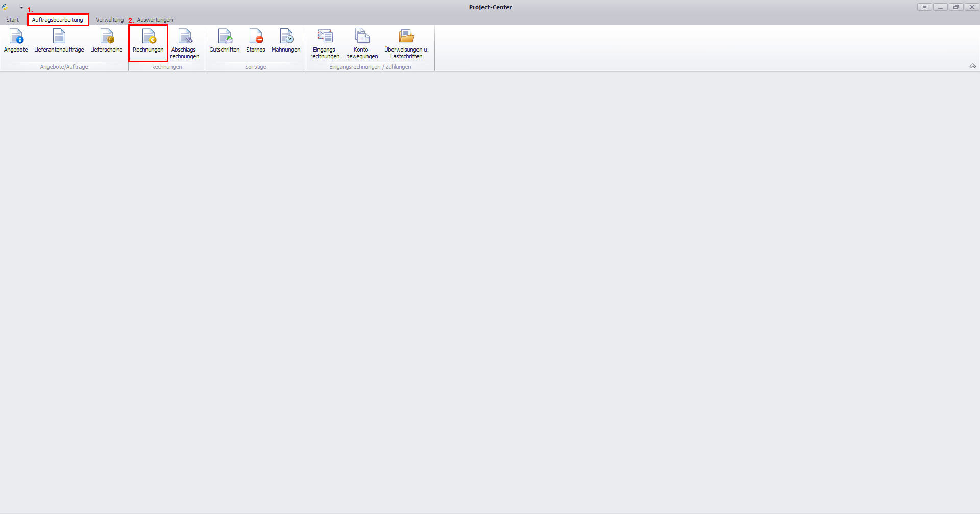Open the Stornos list
This screenshot has width=980, height=514.
256,41
